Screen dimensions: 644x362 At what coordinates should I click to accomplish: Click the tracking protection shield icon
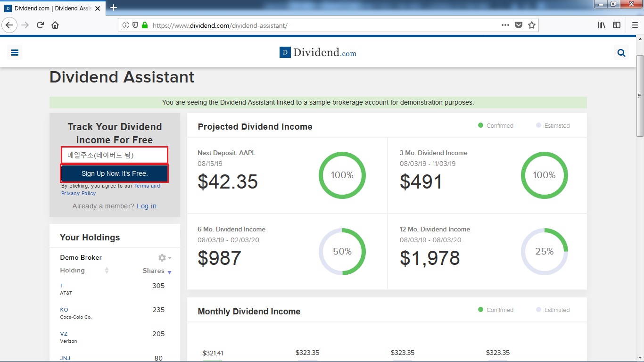pyautogui.click(x=135, y=25)
